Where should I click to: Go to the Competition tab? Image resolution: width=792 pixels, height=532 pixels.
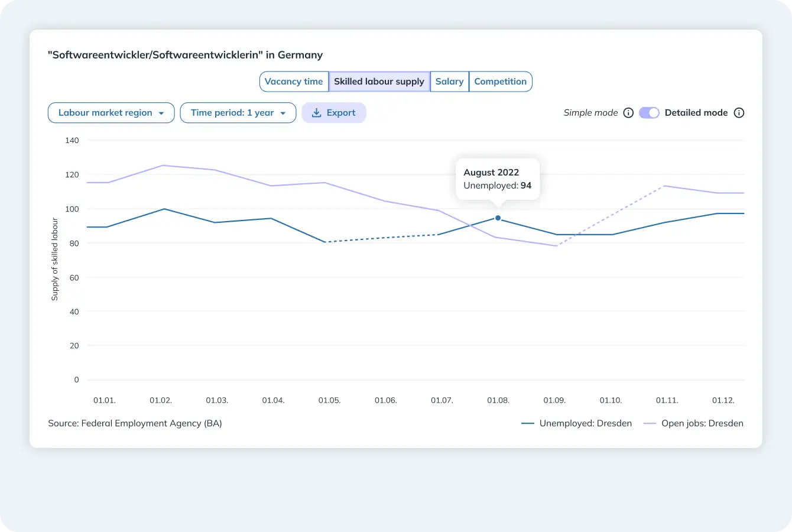[500, 82]
